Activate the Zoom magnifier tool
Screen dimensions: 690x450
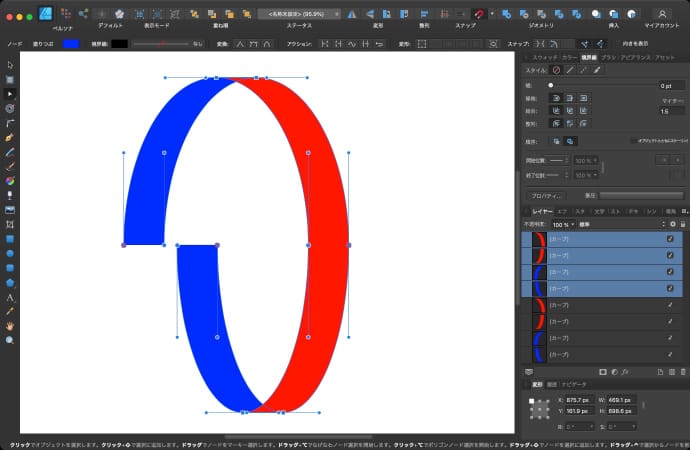10,340
